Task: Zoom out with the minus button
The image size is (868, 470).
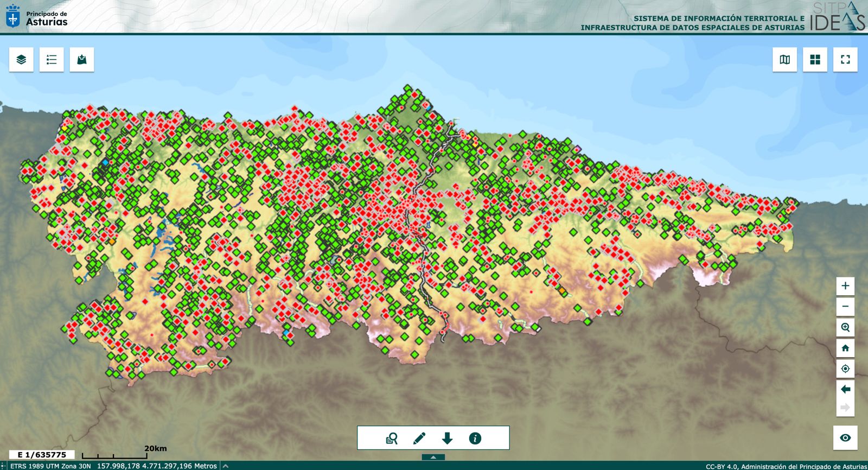Action: [x=845, y=307]
